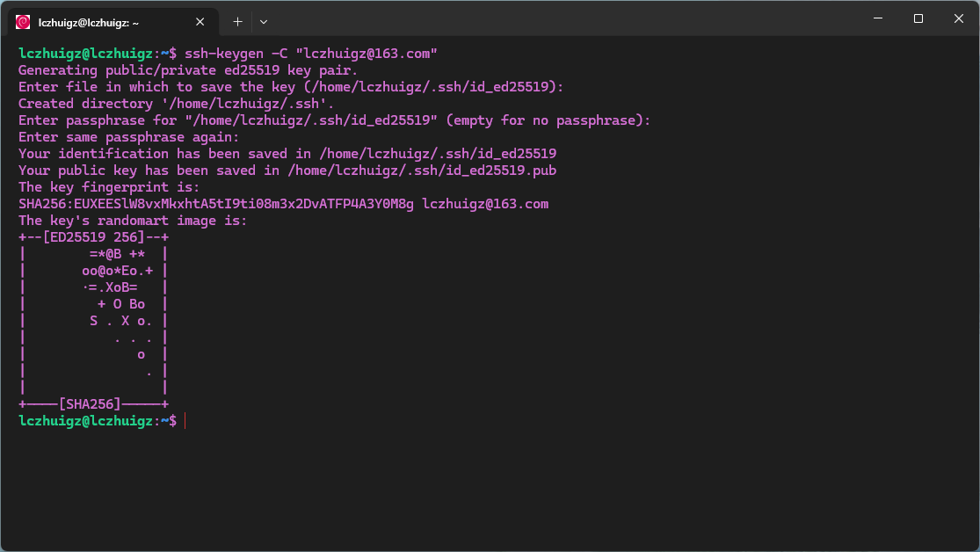Minimize the Terminal window

coord(877,18)
